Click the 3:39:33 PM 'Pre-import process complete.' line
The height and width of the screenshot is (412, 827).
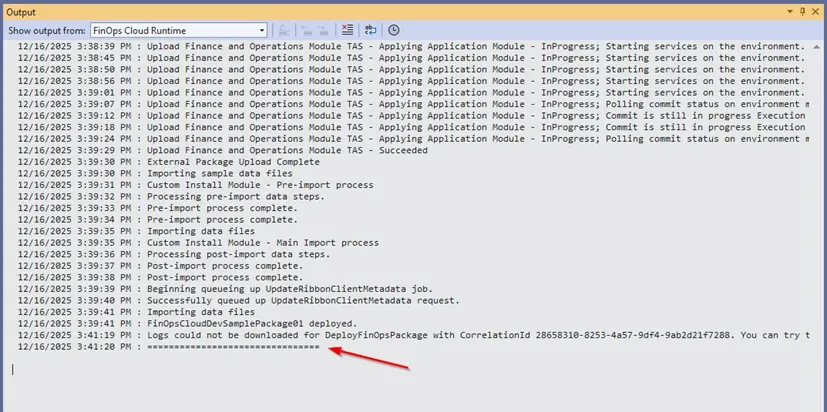click(x=158, y=208)
